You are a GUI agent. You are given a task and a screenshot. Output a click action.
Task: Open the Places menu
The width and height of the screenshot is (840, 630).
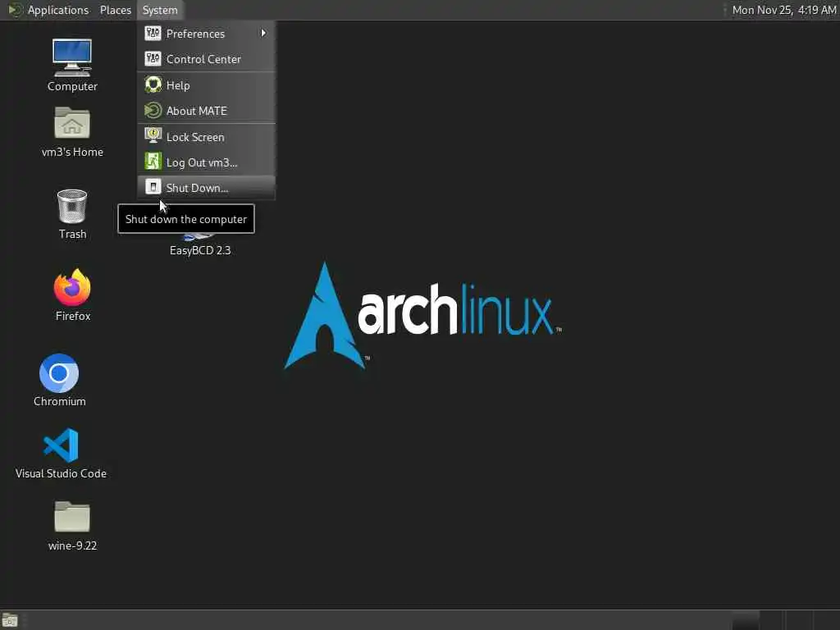click(115, 10)
